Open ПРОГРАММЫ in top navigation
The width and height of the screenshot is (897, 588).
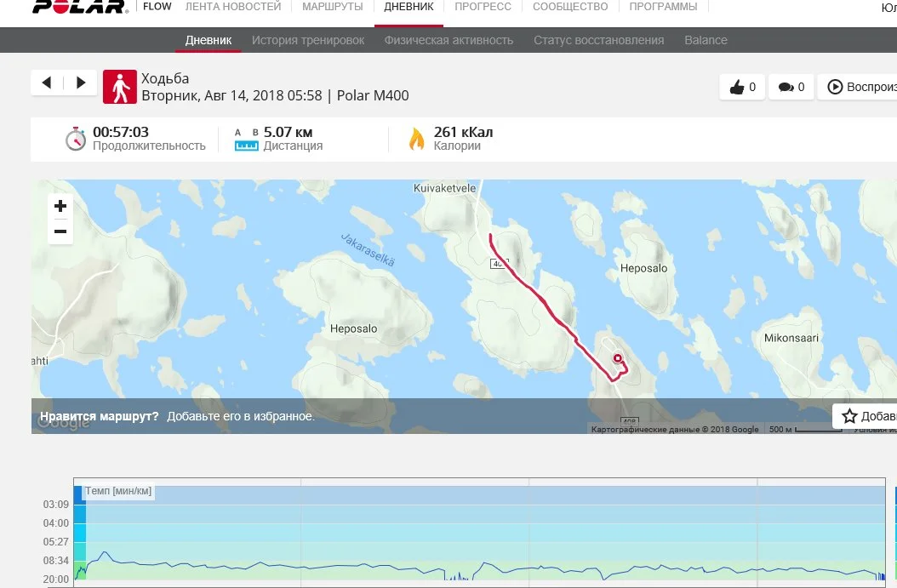tap(663, 6)
